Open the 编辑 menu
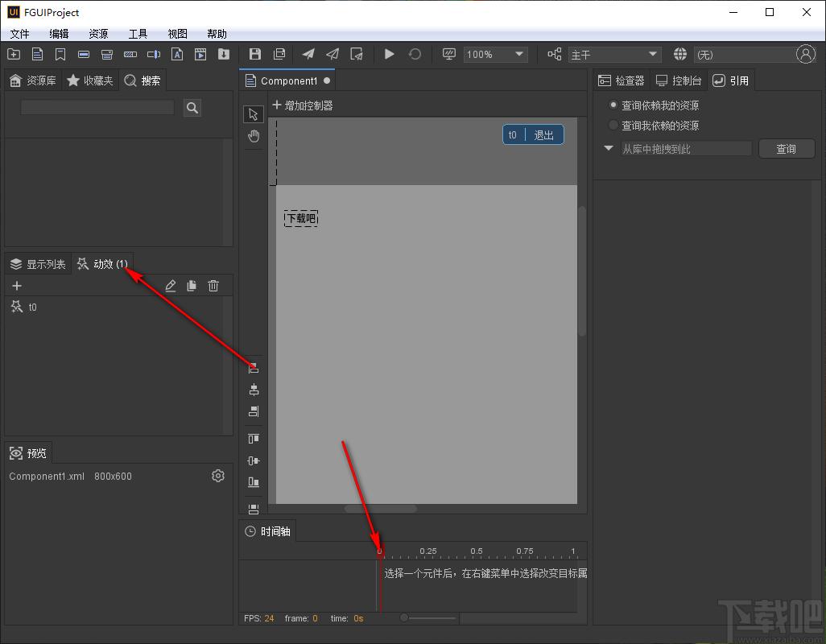Screen dimensions: 826x644 pyautogui.click(x=59, y=34)
